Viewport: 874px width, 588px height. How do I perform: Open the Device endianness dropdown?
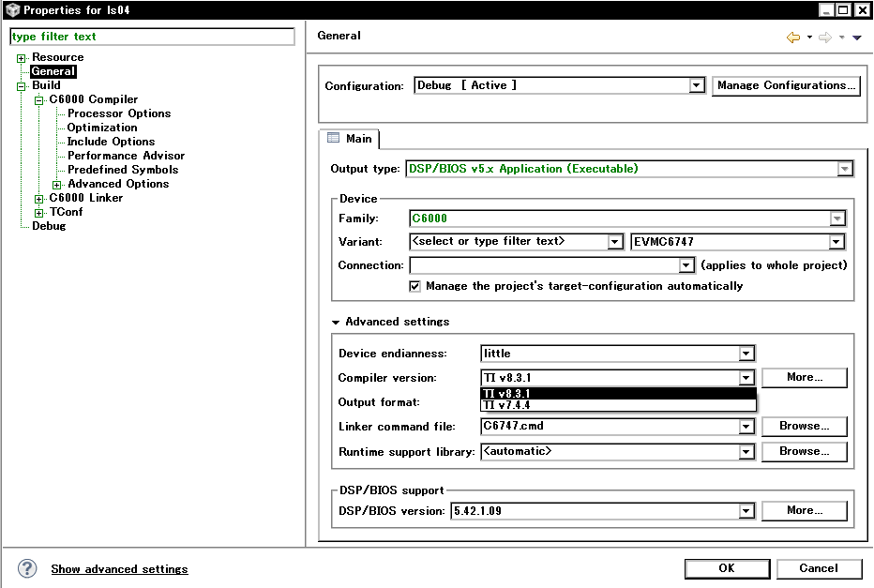[x=746, y=354]
